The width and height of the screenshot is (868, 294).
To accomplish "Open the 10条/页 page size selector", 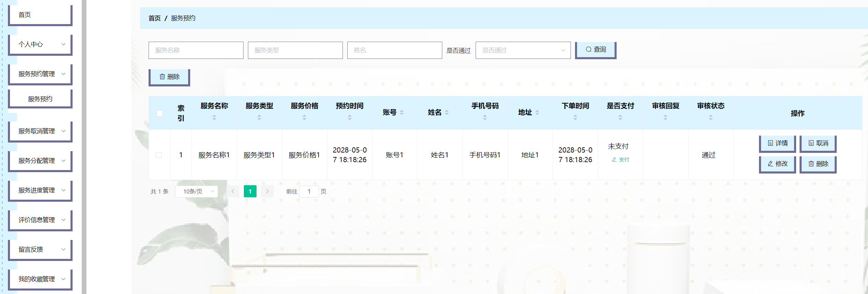I will coord(197,191).
